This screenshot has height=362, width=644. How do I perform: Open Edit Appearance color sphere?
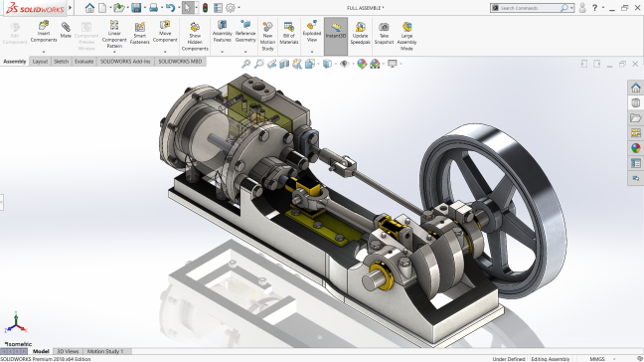click(x=362, y=64)
